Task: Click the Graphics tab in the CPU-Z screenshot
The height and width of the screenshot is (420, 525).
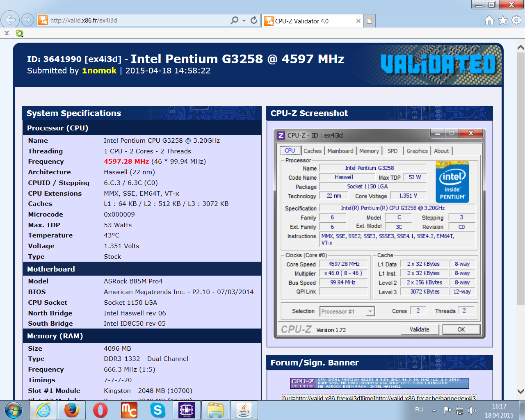Action: [417, 151]
